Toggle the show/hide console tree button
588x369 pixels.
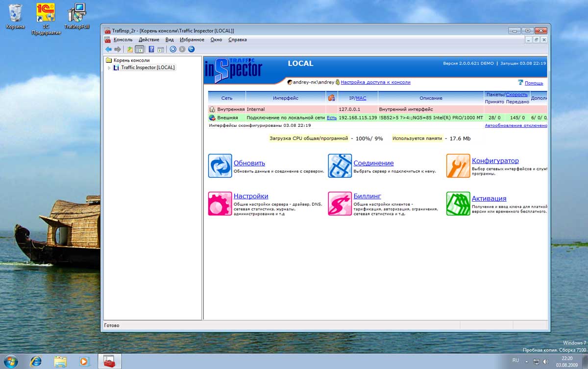pos(140,49)
